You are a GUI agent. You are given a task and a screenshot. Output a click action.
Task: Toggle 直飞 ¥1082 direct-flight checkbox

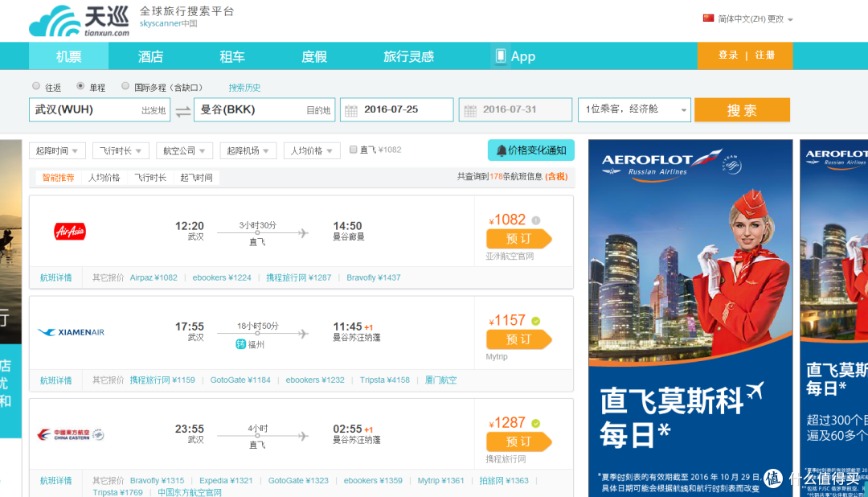point(353,150)
